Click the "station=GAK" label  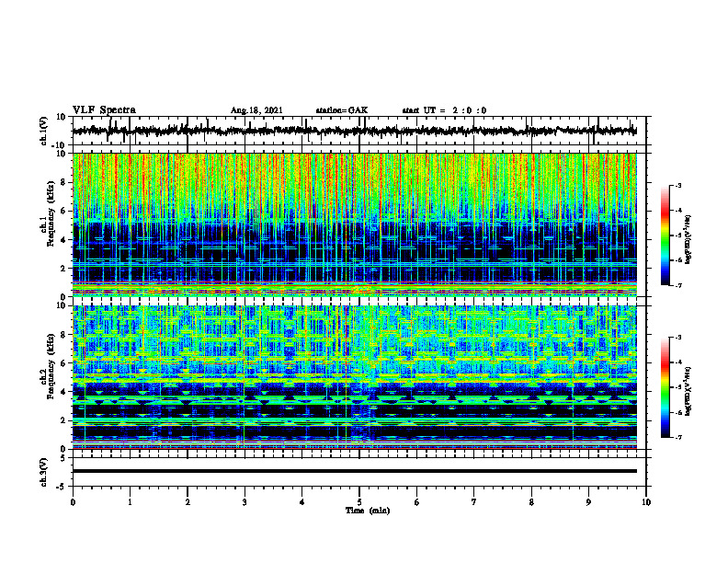tap(342, 110)
